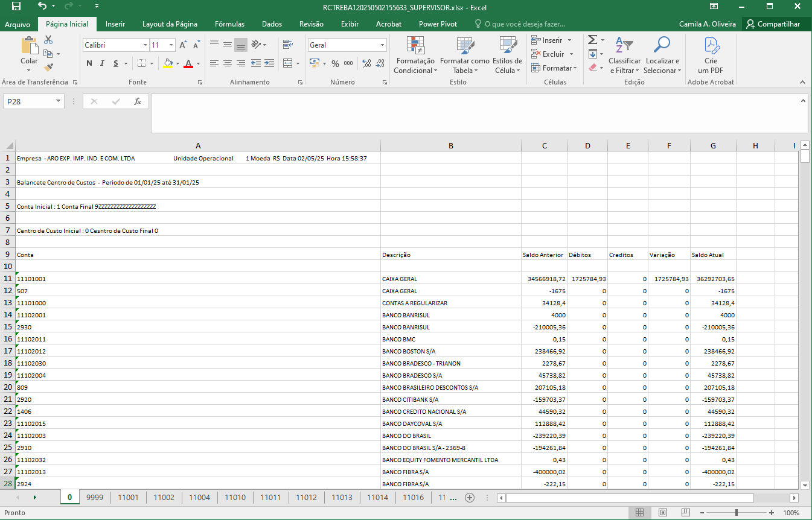This screenshot has width=812, height=520.
Task: Switch to Normal view in status bar
Action: 639,513
